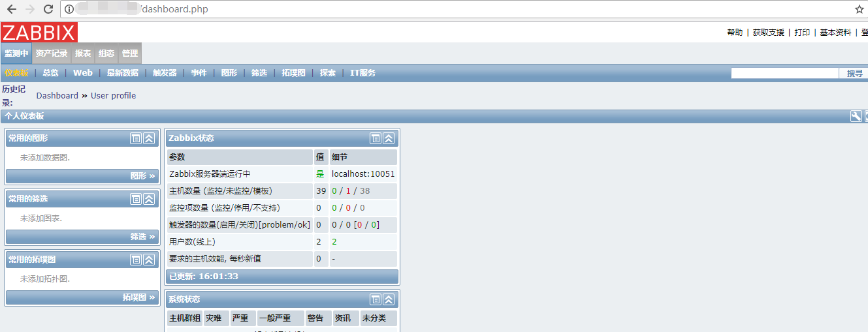Open 图形 submenu item
This screenshot has height=332, width=868.
[229, 73]
